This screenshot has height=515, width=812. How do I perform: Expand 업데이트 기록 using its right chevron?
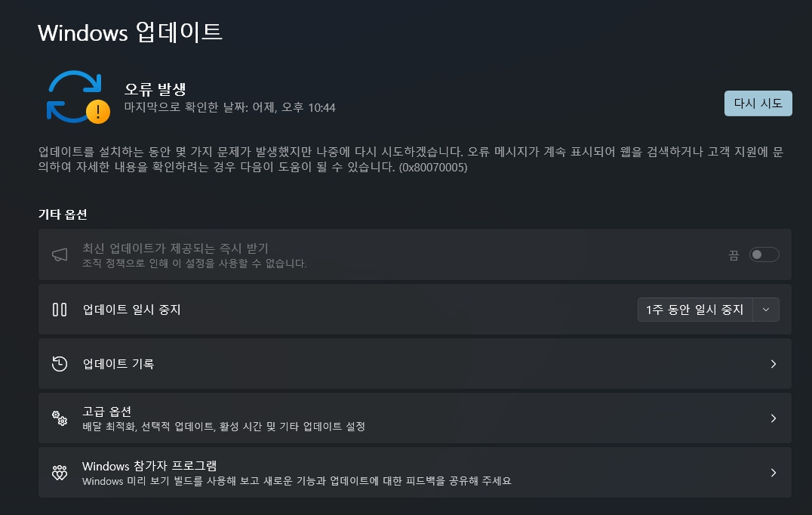coord(774,364)
